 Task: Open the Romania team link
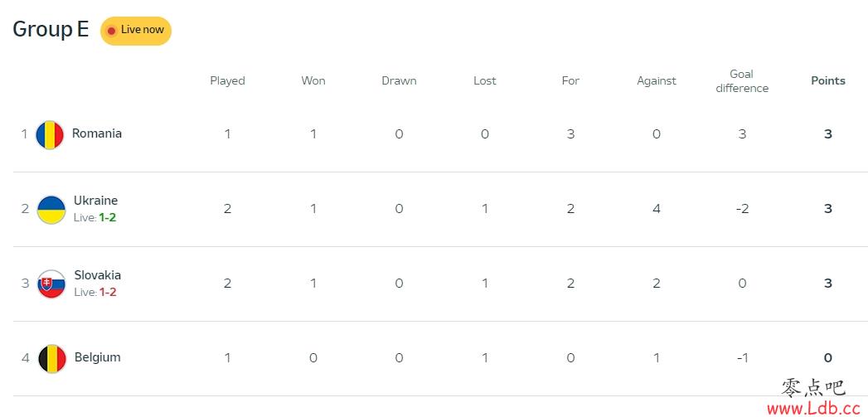tap(97, 133)
